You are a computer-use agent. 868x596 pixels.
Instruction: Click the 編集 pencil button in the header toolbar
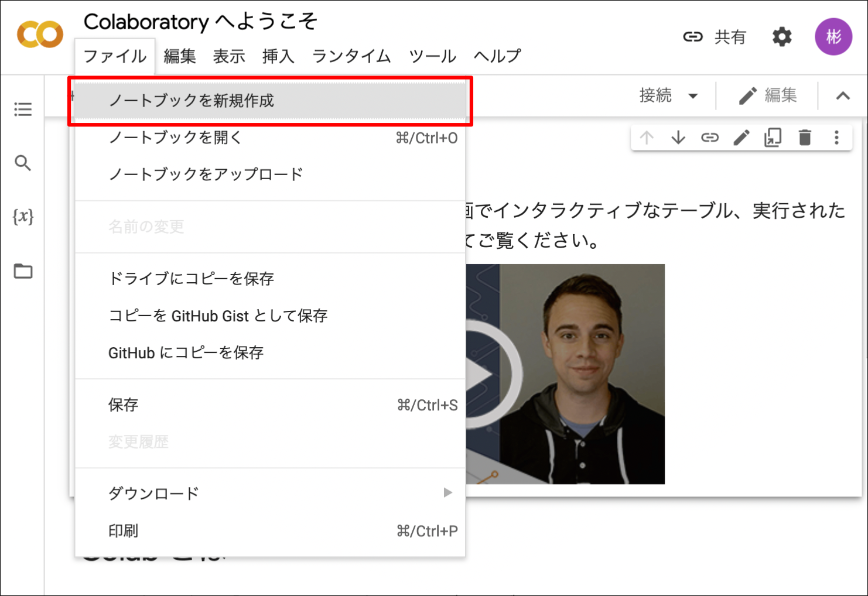[x=767, y=95]
